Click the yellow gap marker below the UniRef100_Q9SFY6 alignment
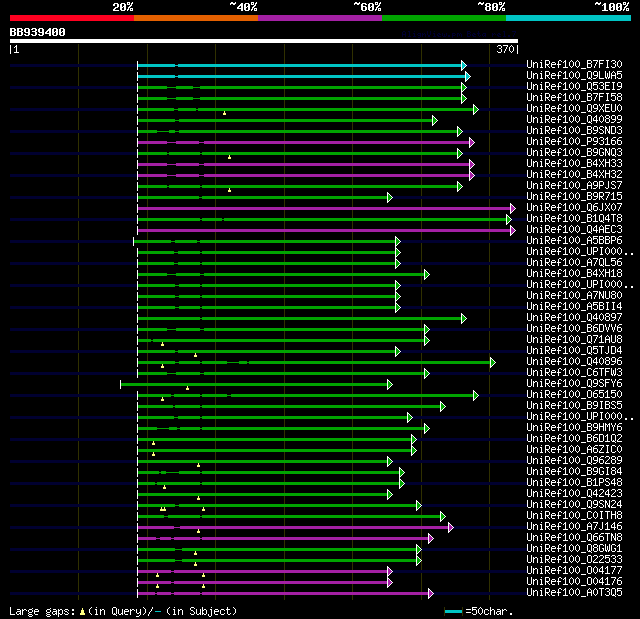Screen dimensions: 640x619 pyautogui.click(x=187, y=388)
